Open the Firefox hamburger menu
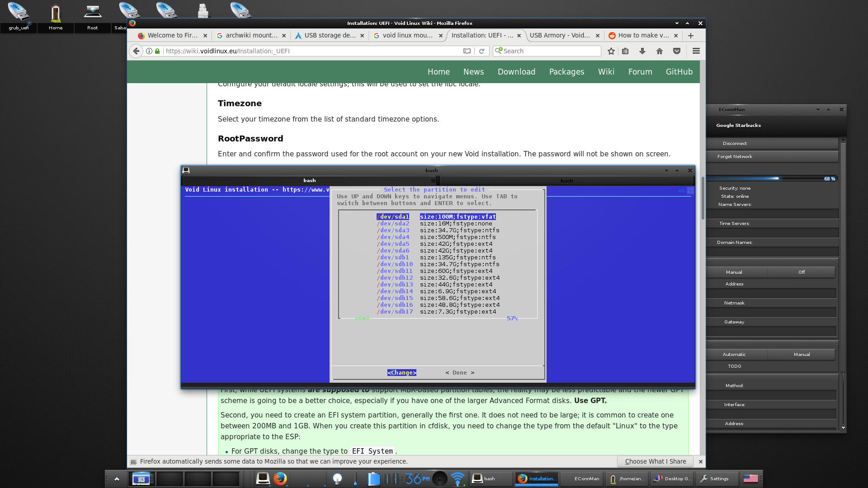The height and width of the screenshot is (488, 868). coord(696,51)
